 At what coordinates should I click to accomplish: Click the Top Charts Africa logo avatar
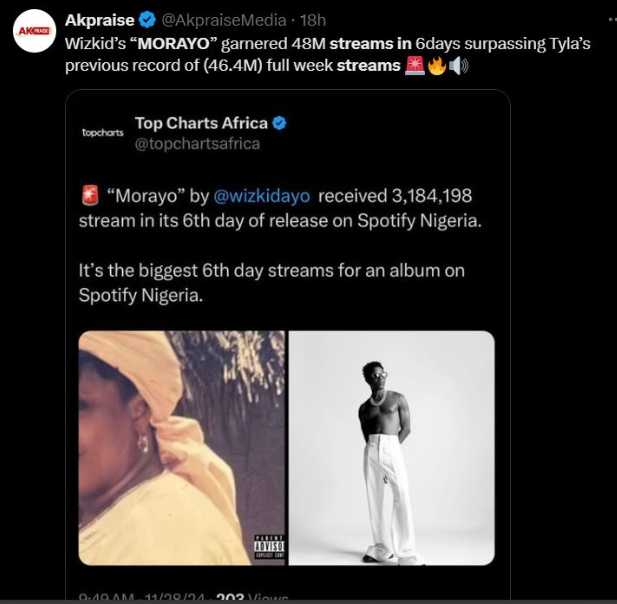coord(101,132)
